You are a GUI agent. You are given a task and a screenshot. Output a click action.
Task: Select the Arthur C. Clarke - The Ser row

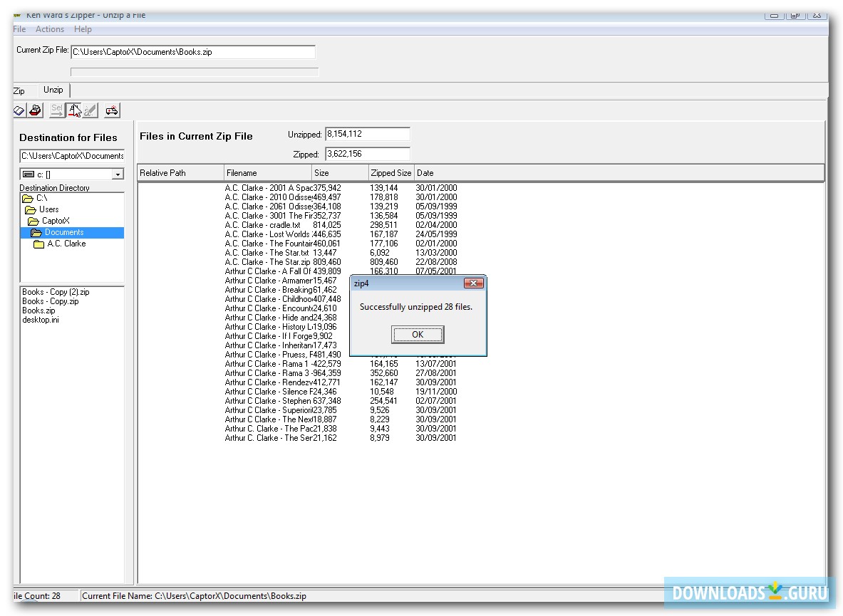click(341, 438)
